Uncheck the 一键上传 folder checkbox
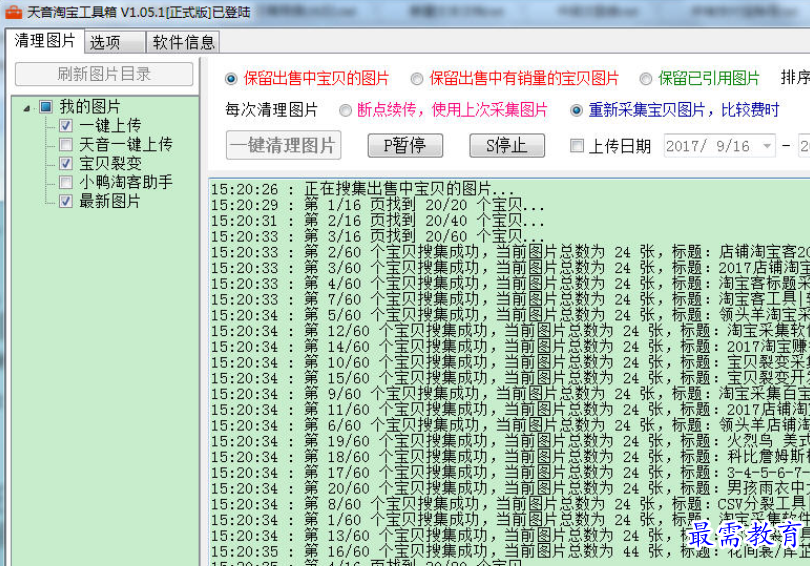The image size is (810, 566). [66, 125]
